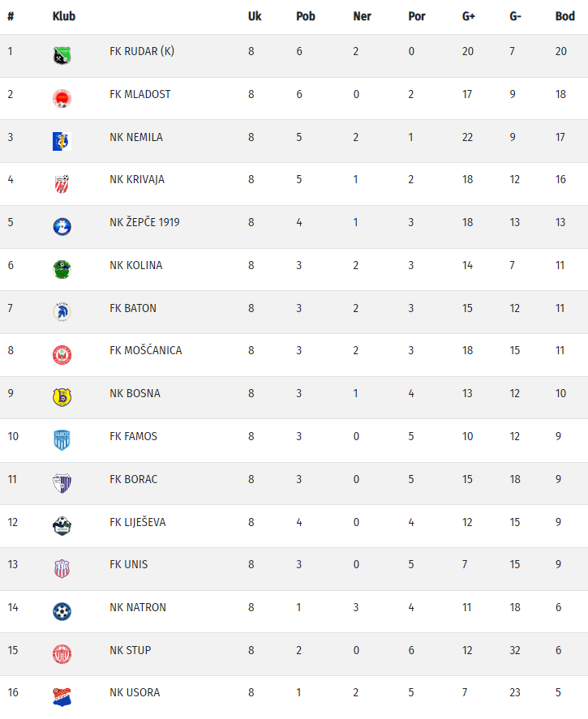This screenshot has width=588, height=719.
Task: Click the NK Nemila club logo
Action: coord(62,141)
